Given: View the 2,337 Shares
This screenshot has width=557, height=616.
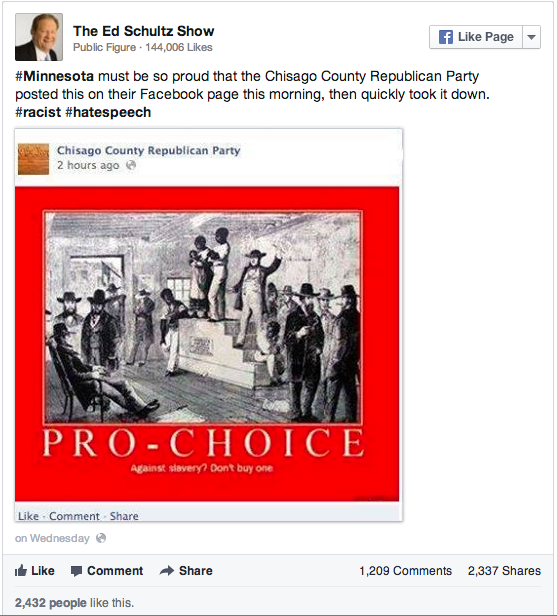Looking at the screenshot, I should point(504,570).
